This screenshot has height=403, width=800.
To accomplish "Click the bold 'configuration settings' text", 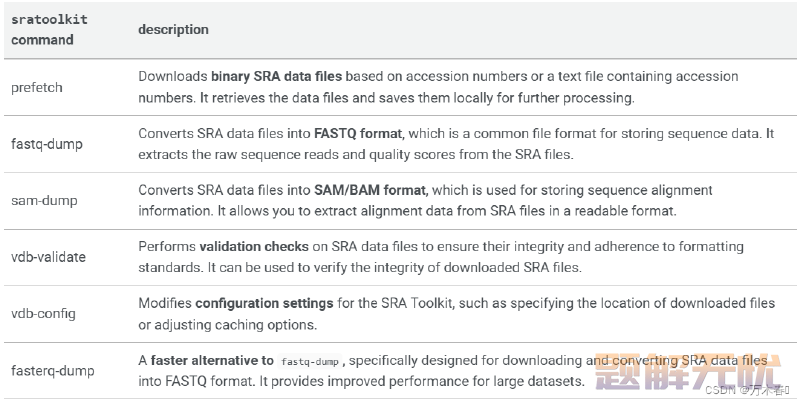I will pyautogui.click(x=264, y=304).
